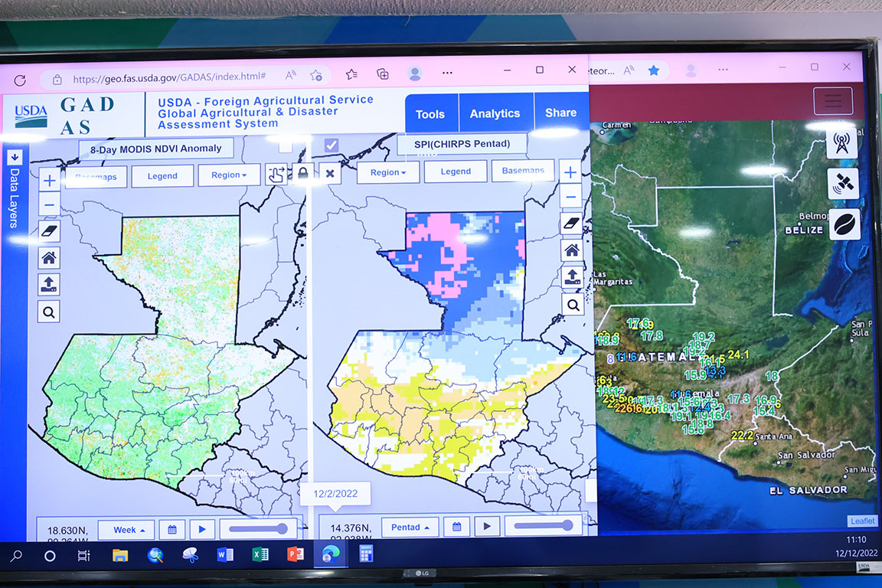Click the antenna tower icon on Leaflet map

(842, 143)
